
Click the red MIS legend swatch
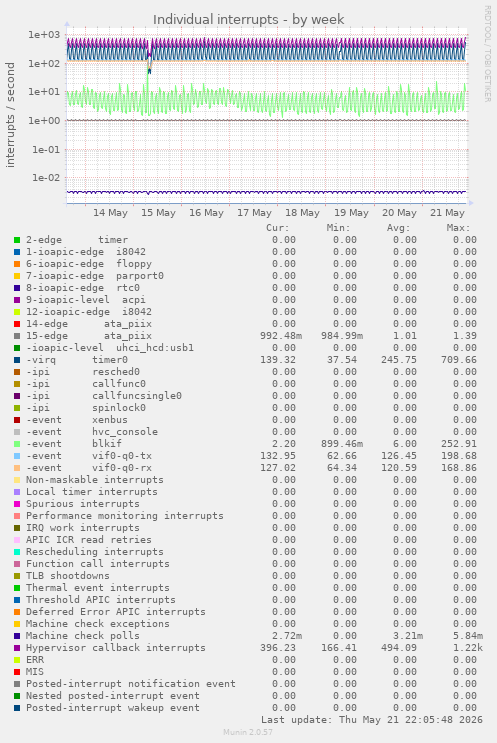point(17,672)
